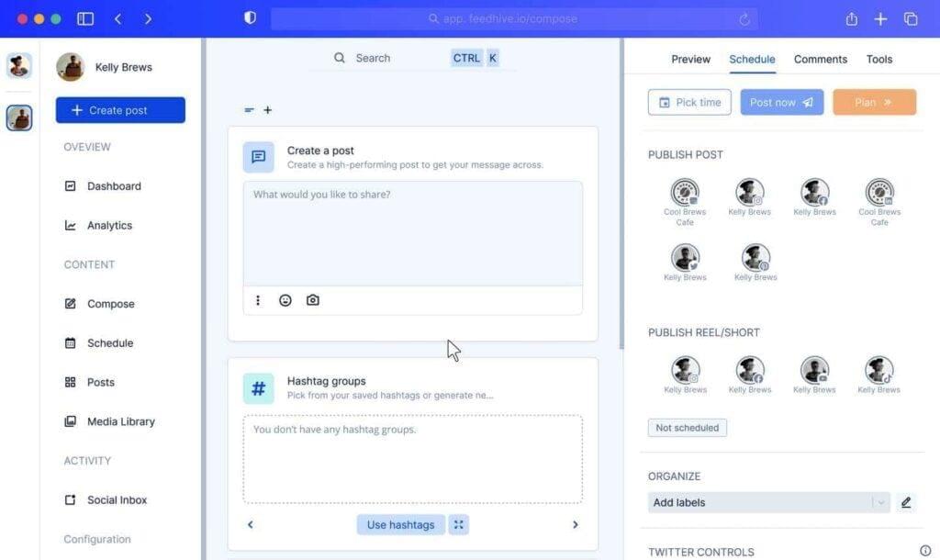
Task: Click the Dashboard icon in sidebar
Action: (x=70, y=185)
